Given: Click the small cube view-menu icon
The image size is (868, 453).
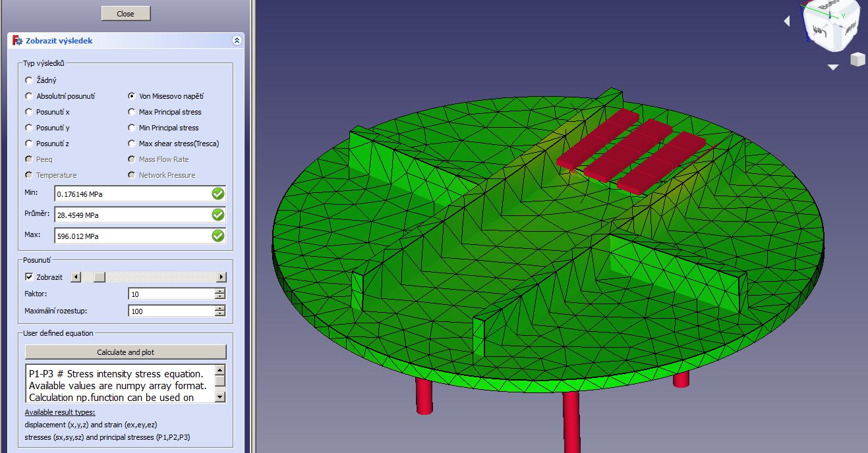Looking at the screenshot, I should pyautogui.click(x=857, y=60).
